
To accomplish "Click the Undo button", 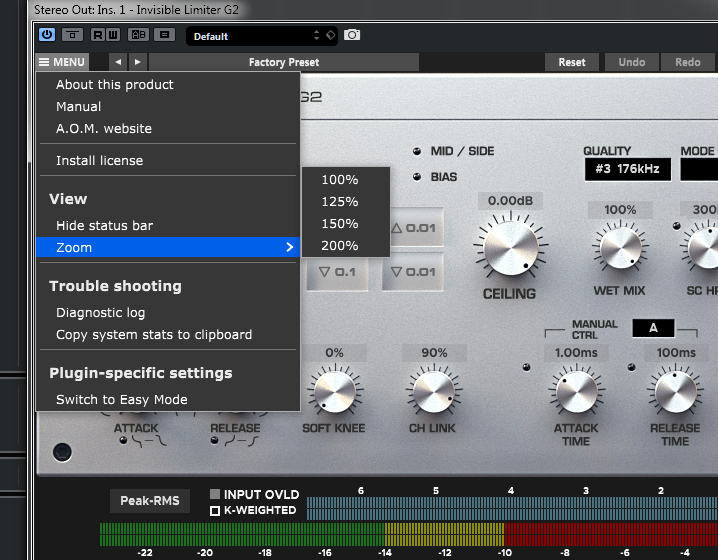I will (631, 62).
